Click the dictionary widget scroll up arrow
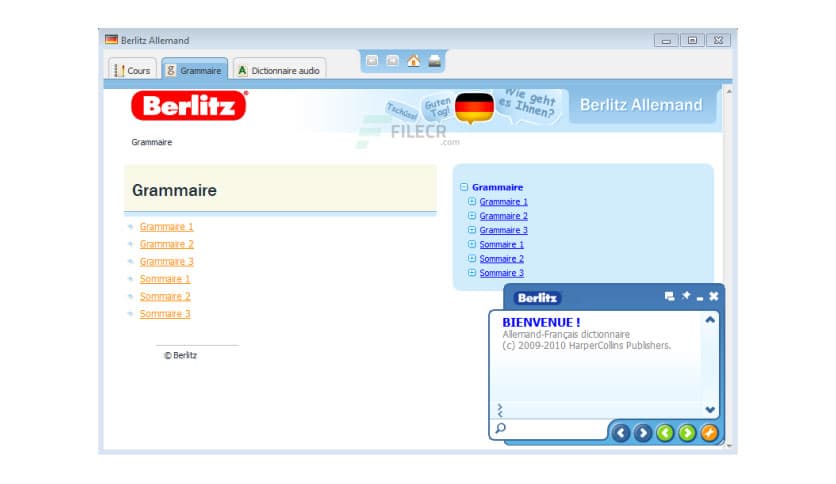The width and height of the screenshot is (836, 484). pyautogui.click(x=710, y=320)
